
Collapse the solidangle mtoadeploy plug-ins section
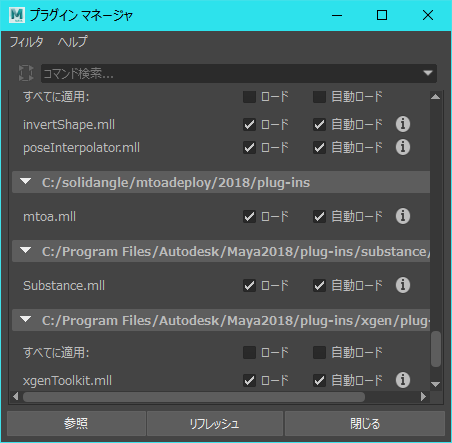click(25, 182)
